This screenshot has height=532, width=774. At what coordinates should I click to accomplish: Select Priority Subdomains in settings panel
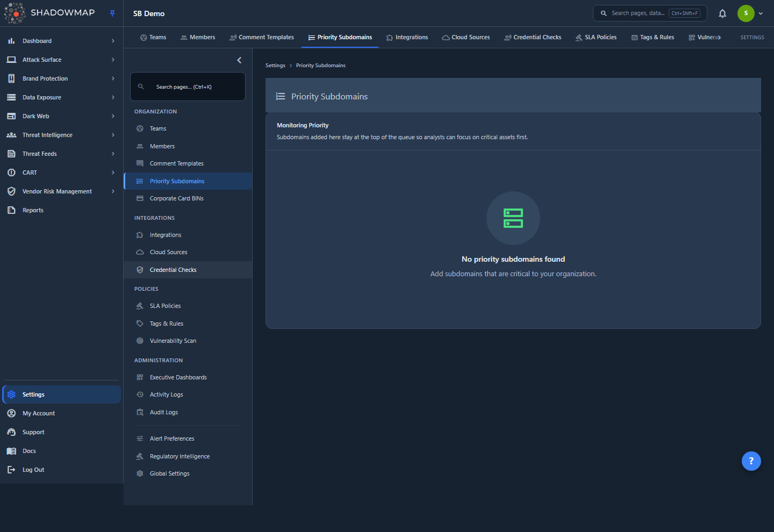(x=188, y=181)
